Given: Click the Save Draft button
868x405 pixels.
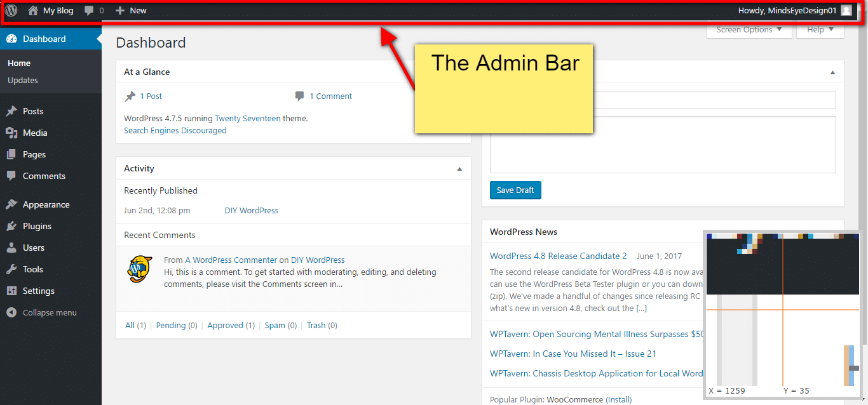Looking at the screenshot, I should click(x=515, y=190).
